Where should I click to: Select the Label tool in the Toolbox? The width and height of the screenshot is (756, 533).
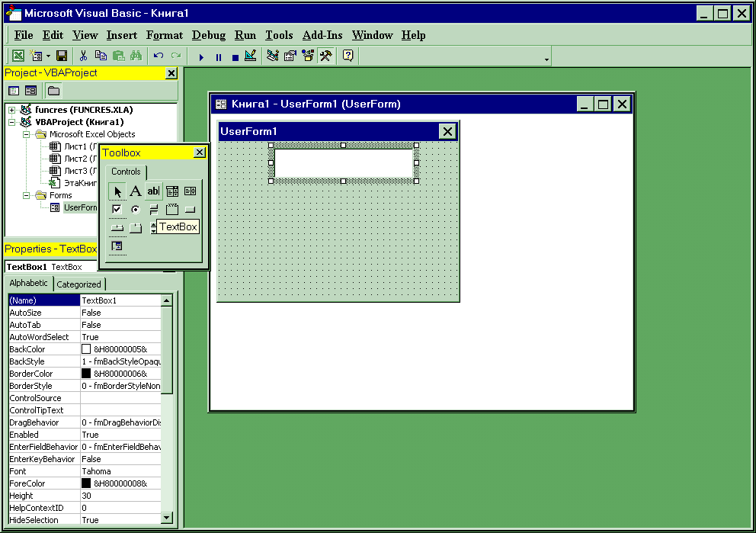point(136,191)
